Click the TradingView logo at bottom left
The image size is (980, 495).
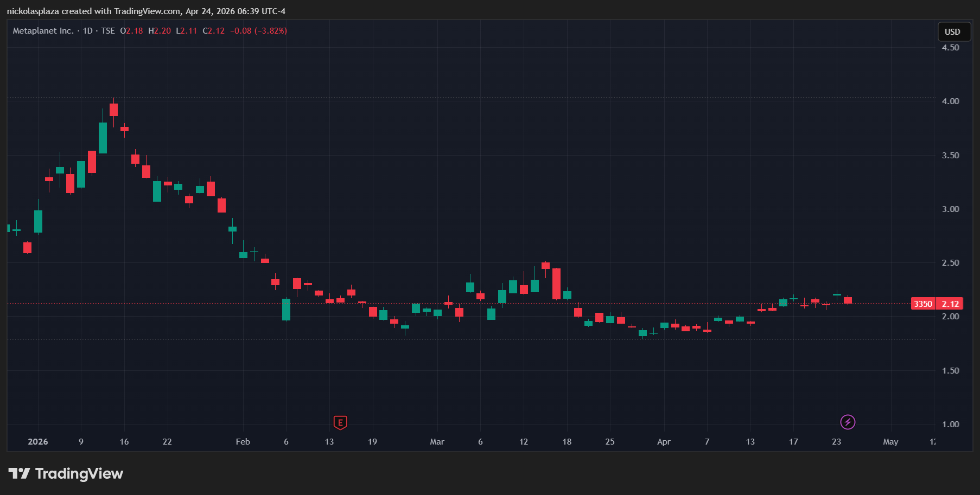(x=66, y=474)
